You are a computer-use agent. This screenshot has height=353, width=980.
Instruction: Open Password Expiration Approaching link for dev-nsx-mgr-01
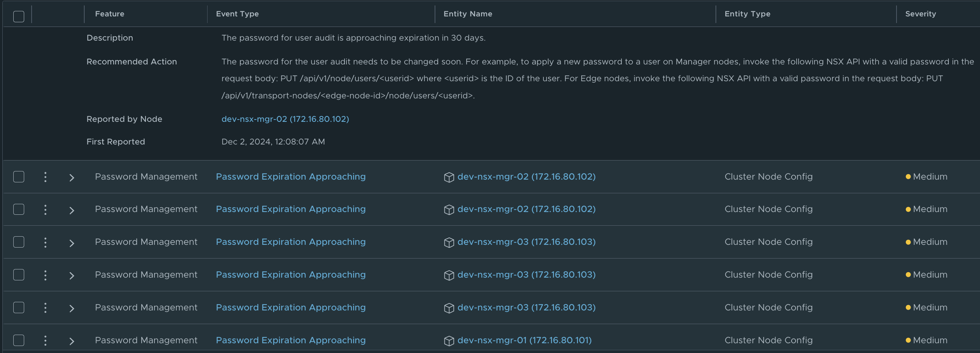[x=291, y=341]
